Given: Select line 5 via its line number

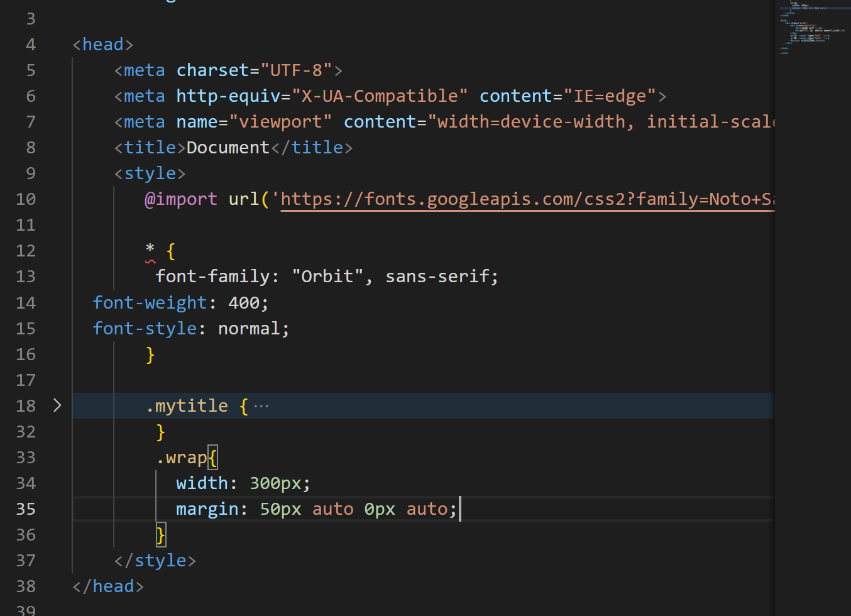Looking at the screenshot, I should 31,70.
